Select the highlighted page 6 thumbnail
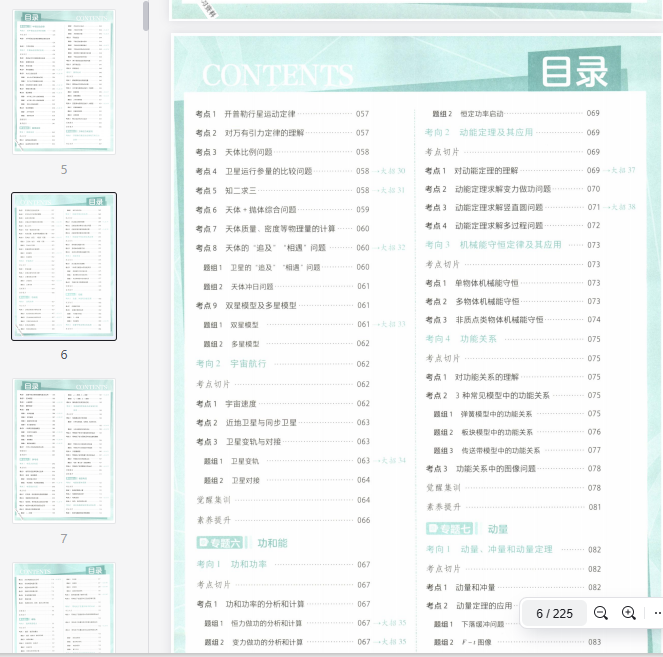663x657 pixels. pyautogui.click(x=64, y=266)
